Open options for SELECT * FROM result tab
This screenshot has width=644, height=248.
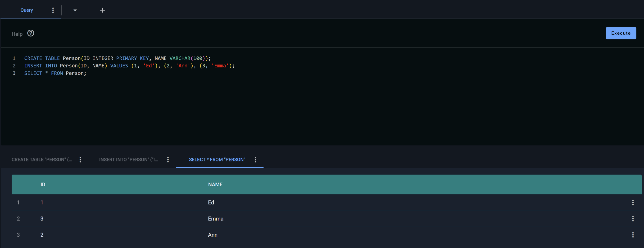255,160
